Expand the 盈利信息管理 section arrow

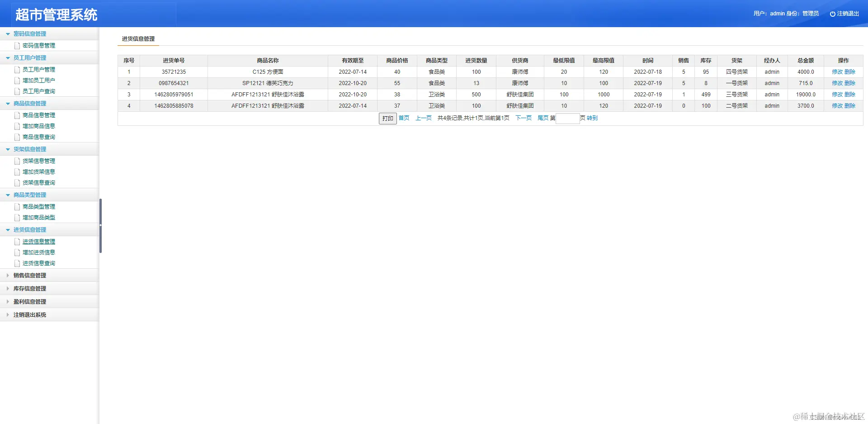click(x=8, y=301)
